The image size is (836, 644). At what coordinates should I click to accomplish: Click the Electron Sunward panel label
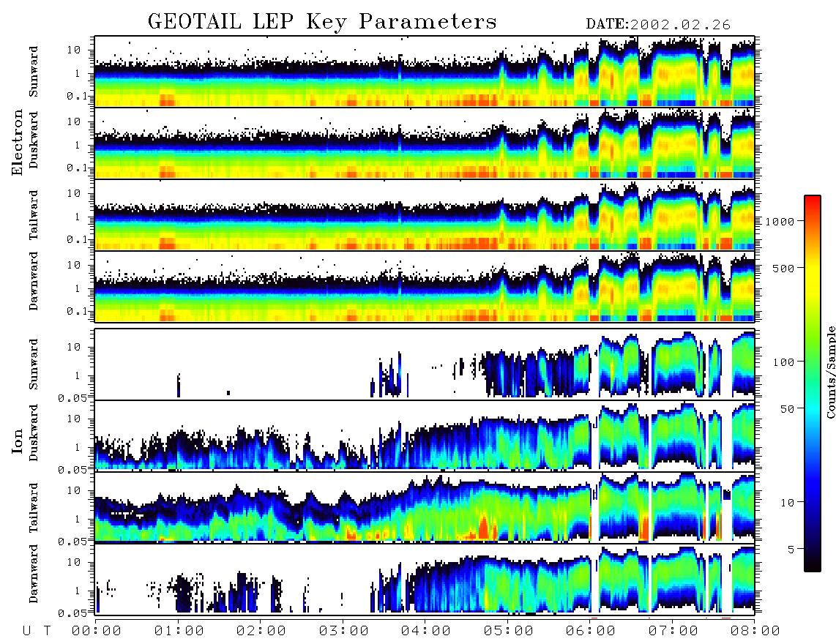click(34, 72)
